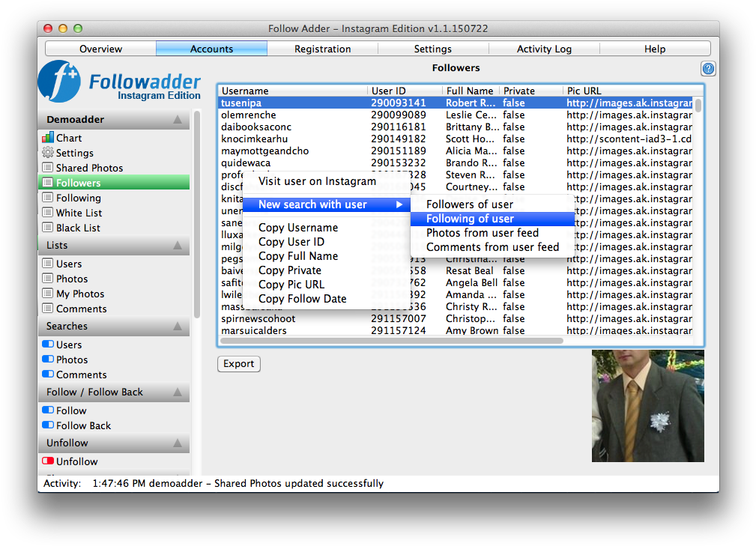
Task: Click the Chart bar graph icon
Action: click(x=48, y=138)
